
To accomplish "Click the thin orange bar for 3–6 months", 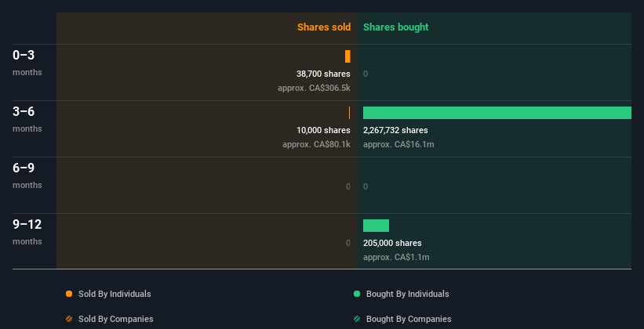I will pos(350,113).
